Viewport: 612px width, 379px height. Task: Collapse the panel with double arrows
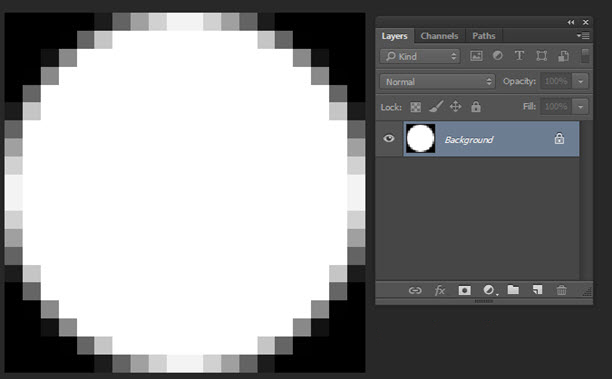click(571, 22)
